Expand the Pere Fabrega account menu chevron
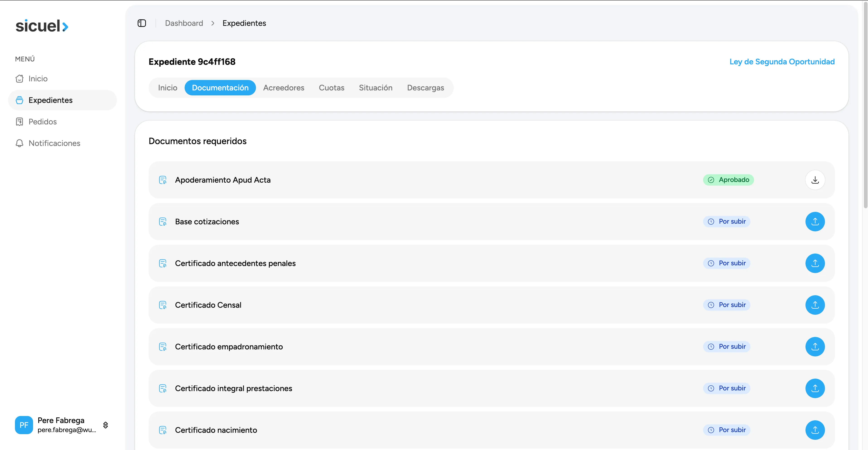868x450 pixels. (106, 425)
